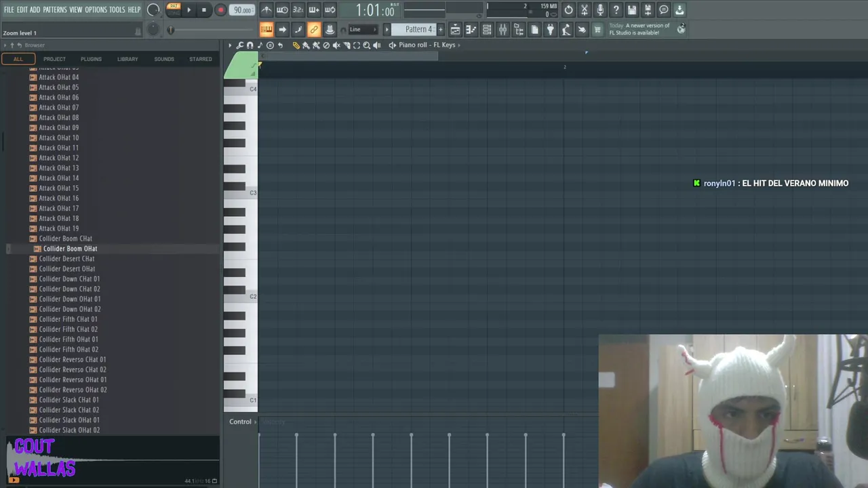Open the Control lane selector
Image resolution: width=868 pixels, height=488 pixels.
(243, 422)
